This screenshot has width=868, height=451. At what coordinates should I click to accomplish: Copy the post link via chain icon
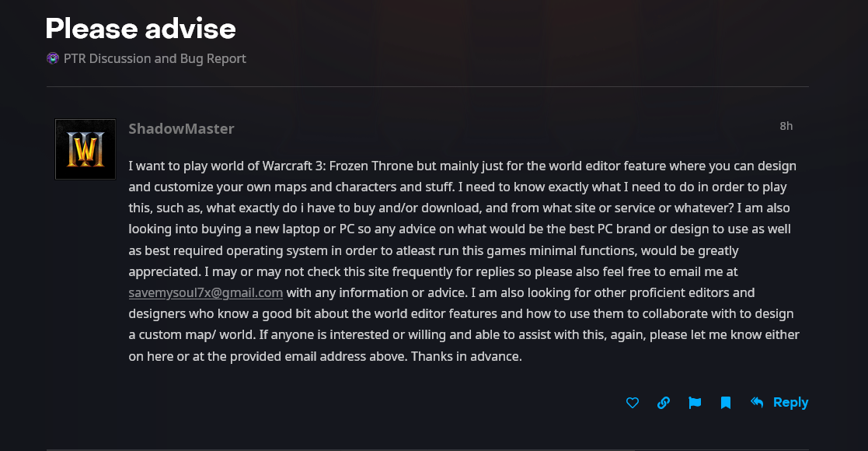click(664, 403)
